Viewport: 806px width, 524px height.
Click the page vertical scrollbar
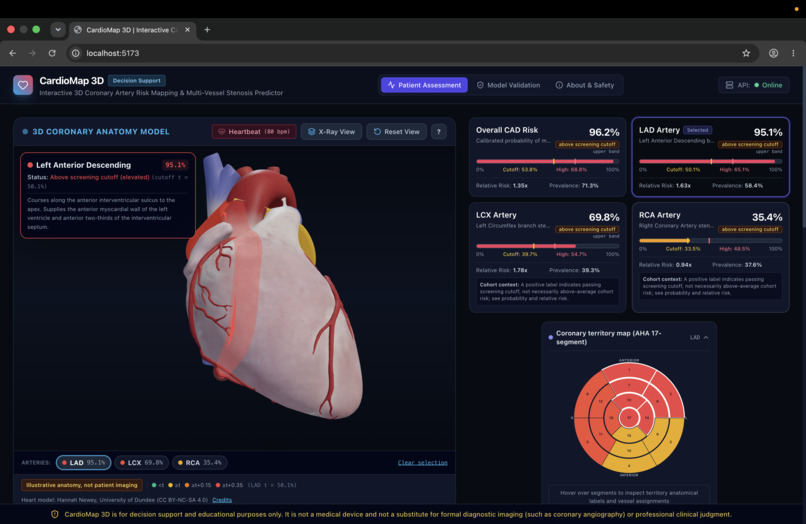pyautogui.click(x=803, y=149)
